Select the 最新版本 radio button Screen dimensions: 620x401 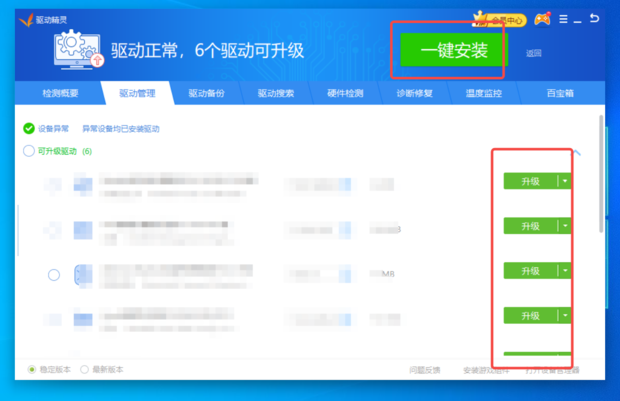[84, 369]
